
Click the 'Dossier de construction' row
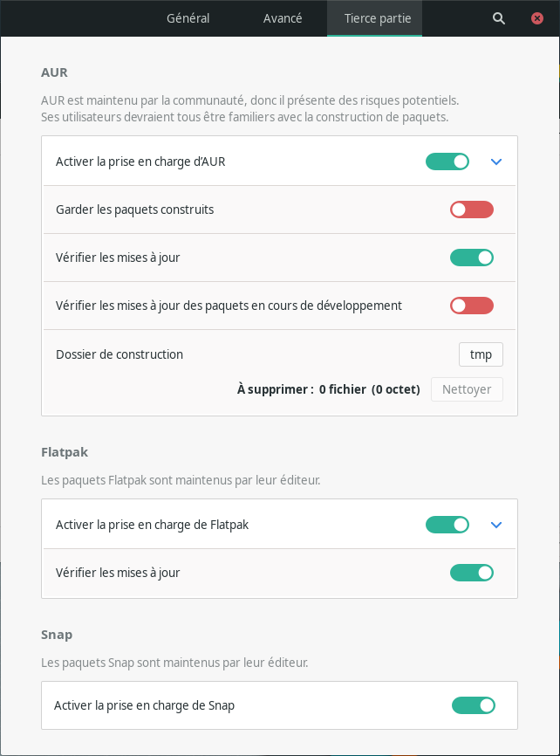120,354
